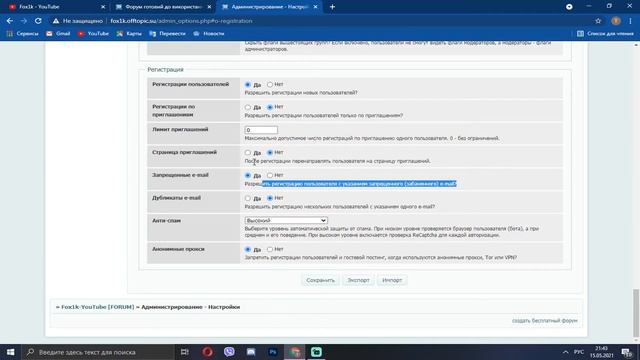Set Запрещенные e-mail to Да
Image resolution: width=640 pixels, height=360 pixels.
(248, 175)
